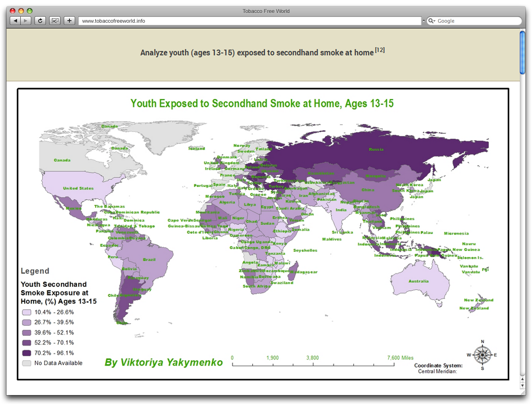Click the Palau label on the map

[x=427, y=232]
